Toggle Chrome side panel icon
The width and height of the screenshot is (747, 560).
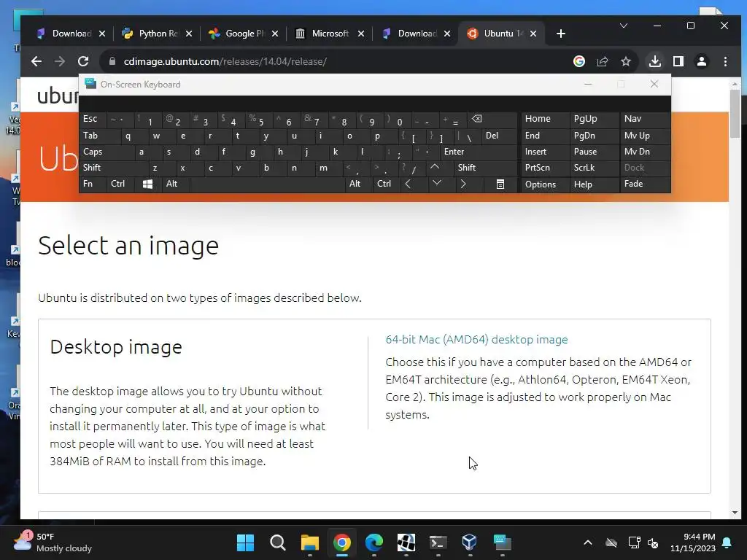[678, 61]
